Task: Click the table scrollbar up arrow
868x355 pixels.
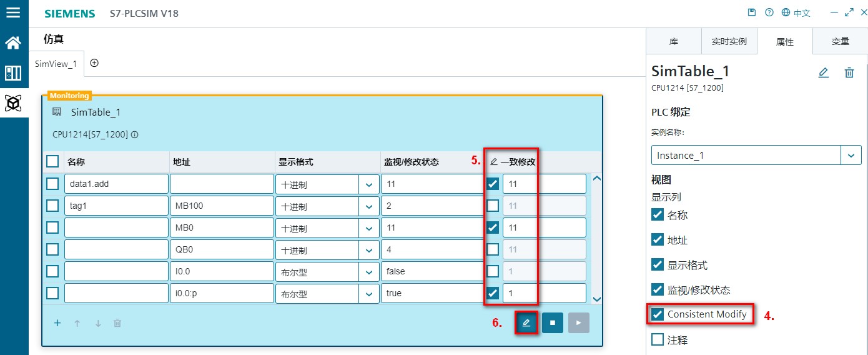Action: pyautogui.click(x=596, y=178)
